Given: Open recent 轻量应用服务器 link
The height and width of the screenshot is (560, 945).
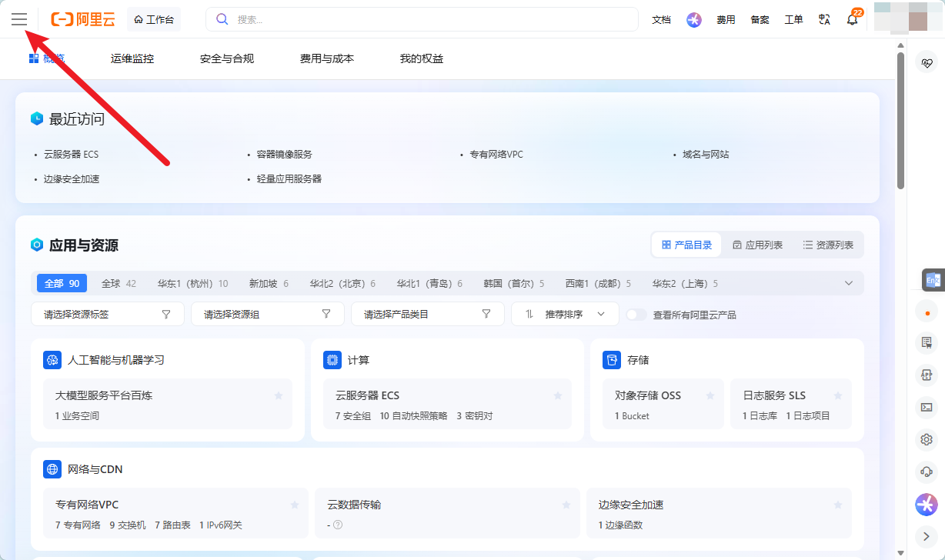Looking at the screenshot, I should point(289,179).
